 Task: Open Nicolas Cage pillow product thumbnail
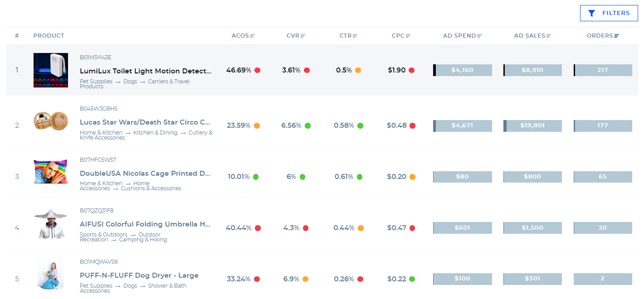coord(51,172)
